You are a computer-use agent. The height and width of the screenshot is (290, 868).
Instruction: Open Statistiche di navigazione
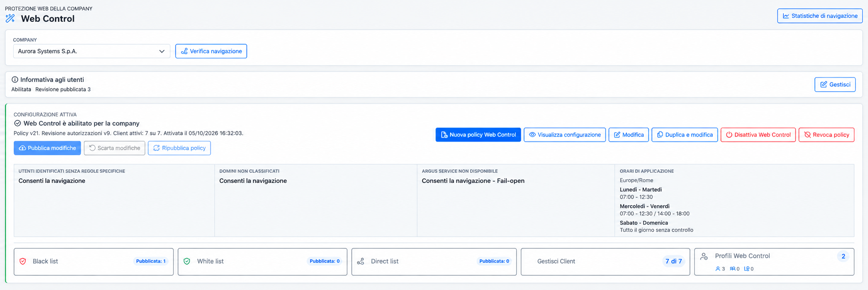coord(820,16)
